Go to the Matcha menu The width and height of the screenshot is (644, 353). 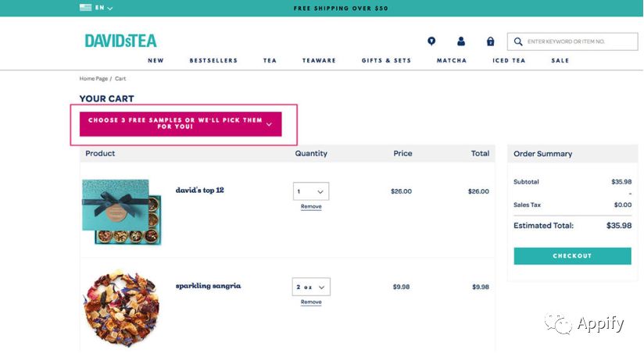(x=452, y=60)
